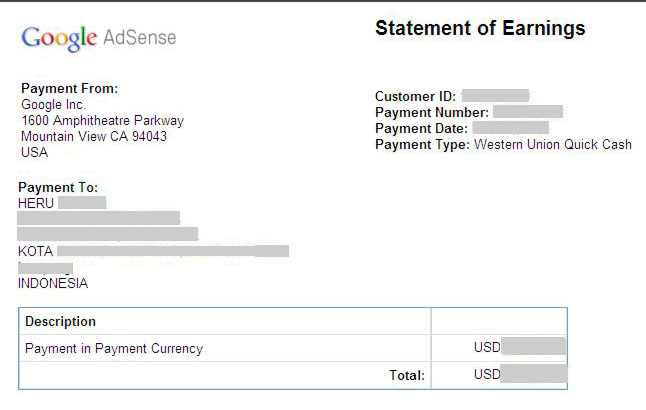The height and width of the screenshot is (410, 646).
Task: Click the Payment Number label
Action: click(x=432, y=112)
